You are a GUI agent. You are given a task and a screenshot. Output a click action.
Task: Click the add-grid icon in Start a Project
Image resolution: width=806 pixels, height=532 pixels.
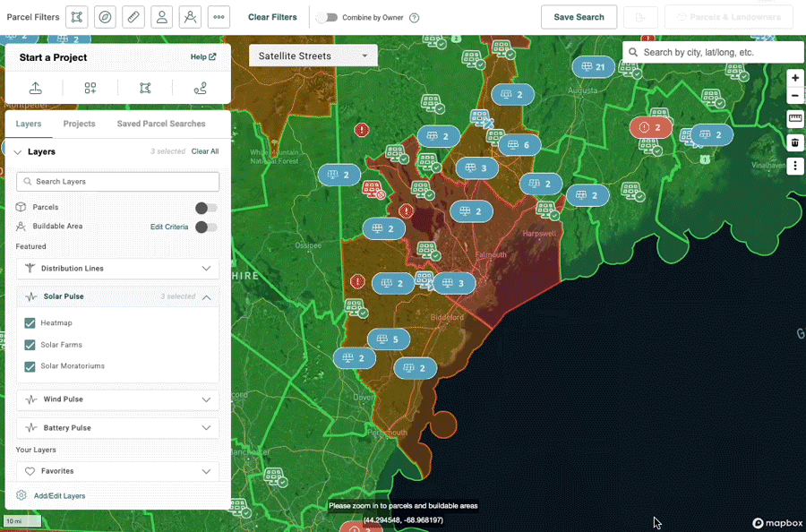coord(90,89)
